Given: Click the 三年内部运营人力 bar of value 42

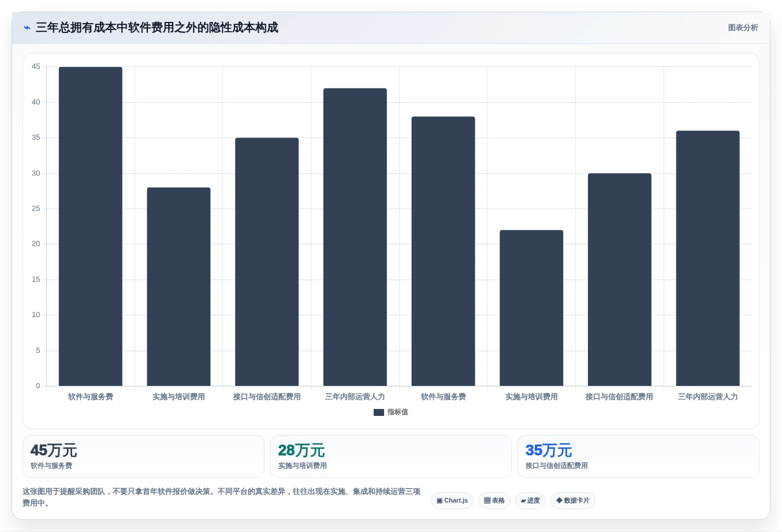Looking at the screenshot, I should coord(355,237).
